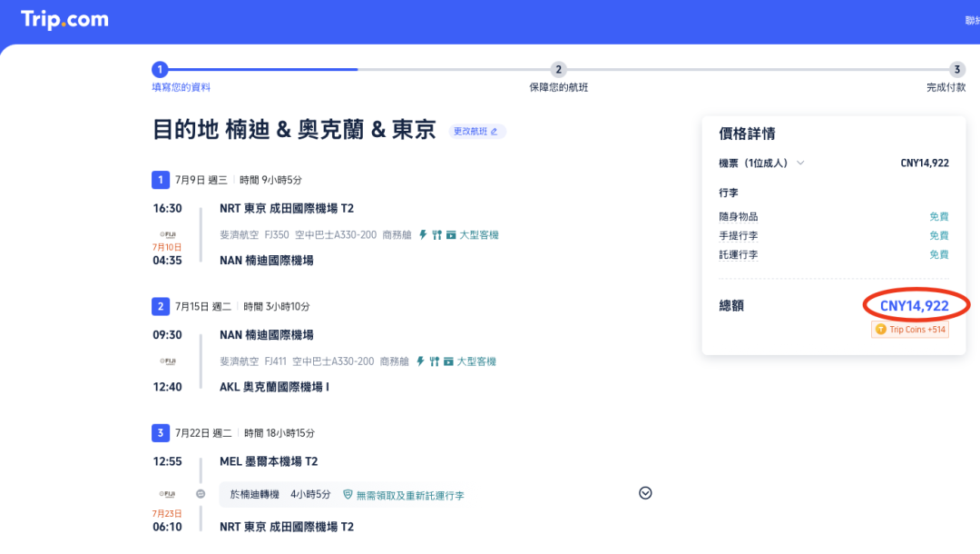Click the segment 2 number badge
The image size is (980, 554).
click(x=160, y=306)
